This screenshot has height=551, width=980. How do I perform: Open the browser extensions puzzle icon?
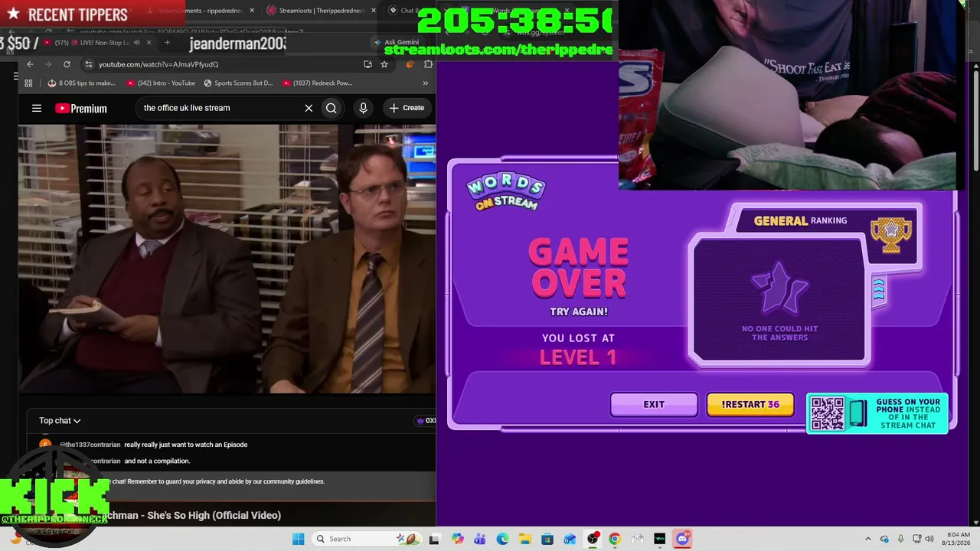click(x=428, y=64)
